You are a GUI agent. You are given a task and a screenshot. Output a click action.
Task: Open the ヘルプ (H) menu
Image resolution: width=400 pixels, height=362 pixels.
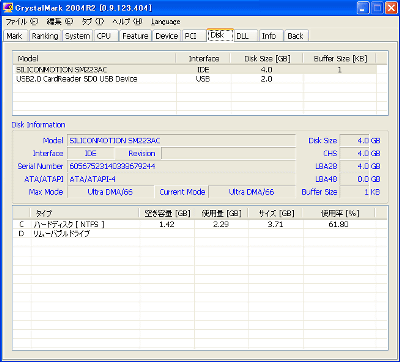[x=127, y=22]
